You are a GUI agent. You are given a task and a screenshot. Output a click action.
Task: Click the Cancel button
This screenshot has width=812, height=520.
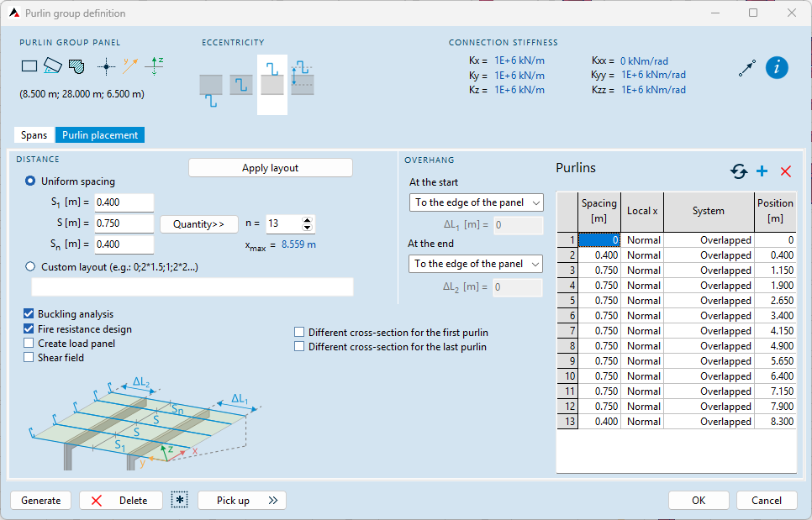[x=767, y=501]
